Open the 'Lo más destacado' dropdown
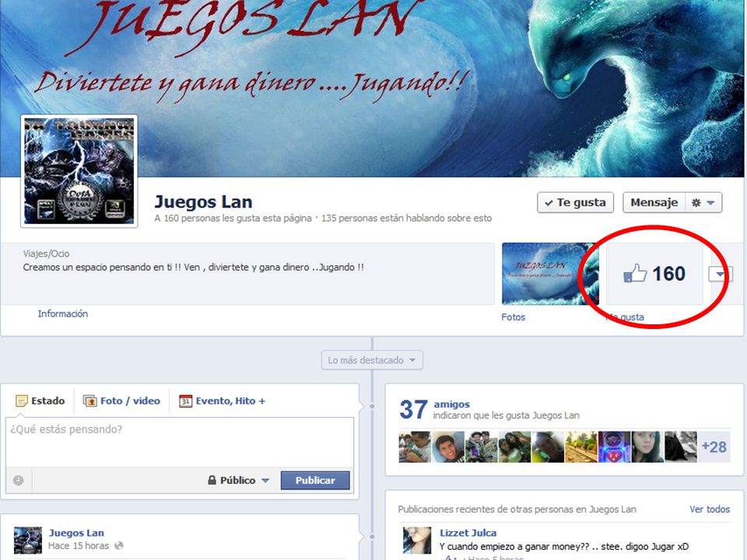747x560 pixels. point(372,360)
